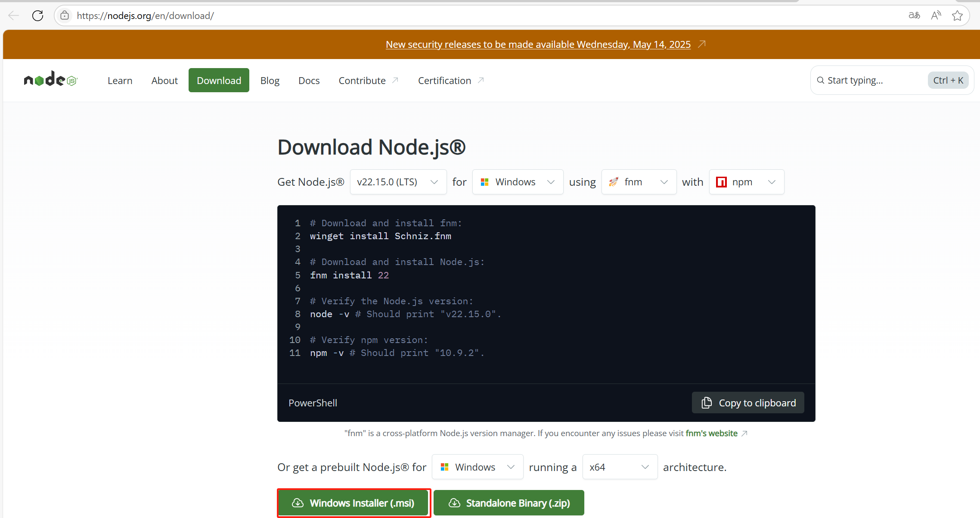This screenshot has height=518, width=980.
Task: Reload the page with the refresh icon
Action: (38, 16)
